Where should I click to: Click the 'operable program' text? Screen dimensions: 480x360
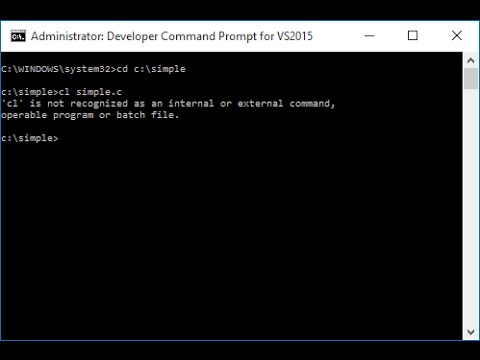coord(47,115)
